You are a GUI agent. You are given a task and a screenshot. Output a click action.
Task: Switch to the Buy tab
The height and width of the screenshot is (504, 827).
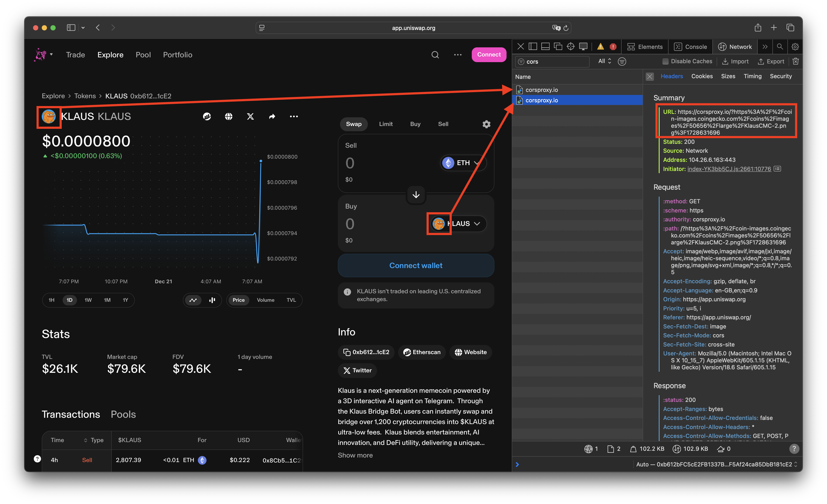point(415,124)
